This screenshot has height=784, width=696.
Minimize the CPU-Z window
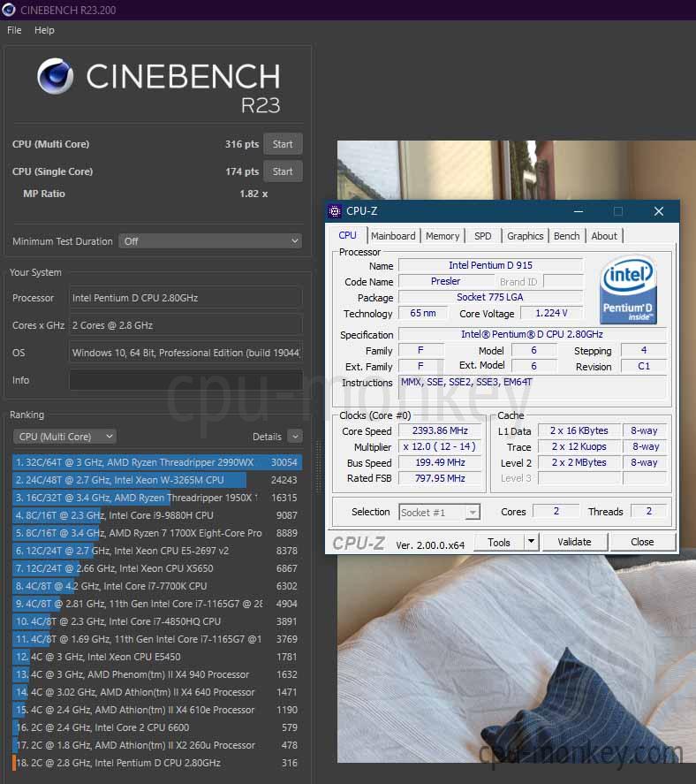click(x=579, y=211)
